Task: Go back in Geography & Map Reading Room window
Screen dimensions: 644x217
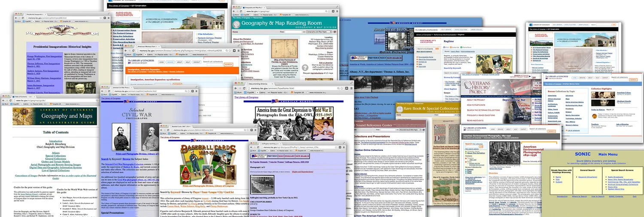Action: pyautogui.click(x=234, y=11)
